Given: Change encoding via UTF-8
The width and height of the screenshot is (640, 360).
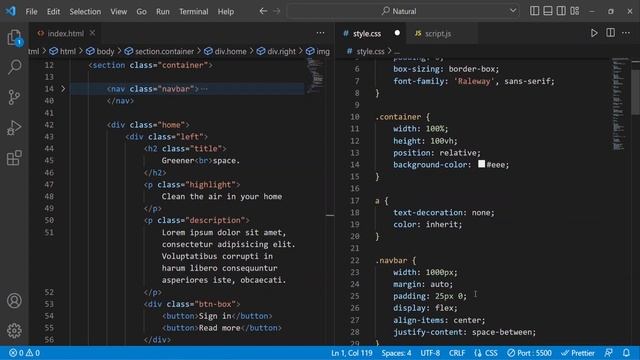Looking at the screenshot, I should [x=430, y=353].
